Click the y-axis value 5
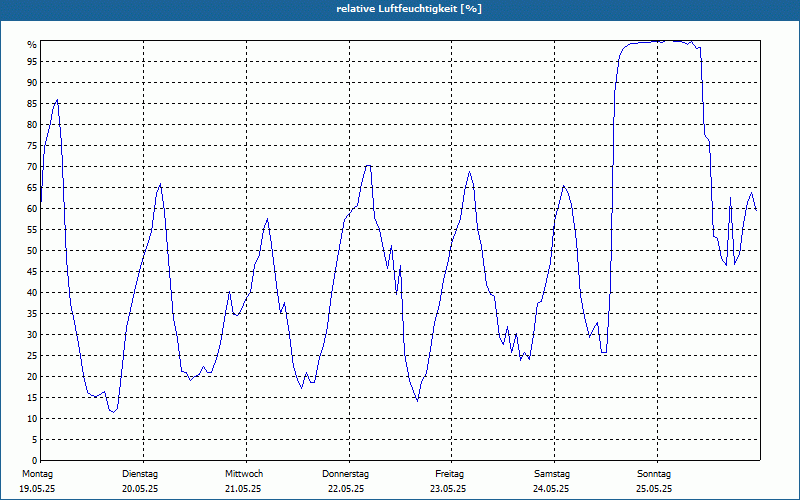Image resolution: width=800 pixels, height=500 pixels. coord(34,440)
